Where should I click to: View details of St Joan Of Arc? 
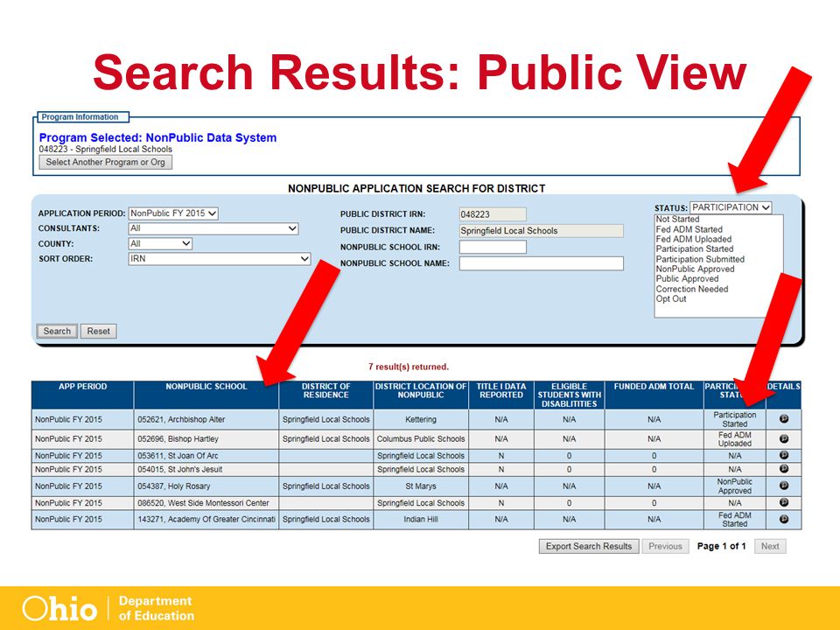784,455
